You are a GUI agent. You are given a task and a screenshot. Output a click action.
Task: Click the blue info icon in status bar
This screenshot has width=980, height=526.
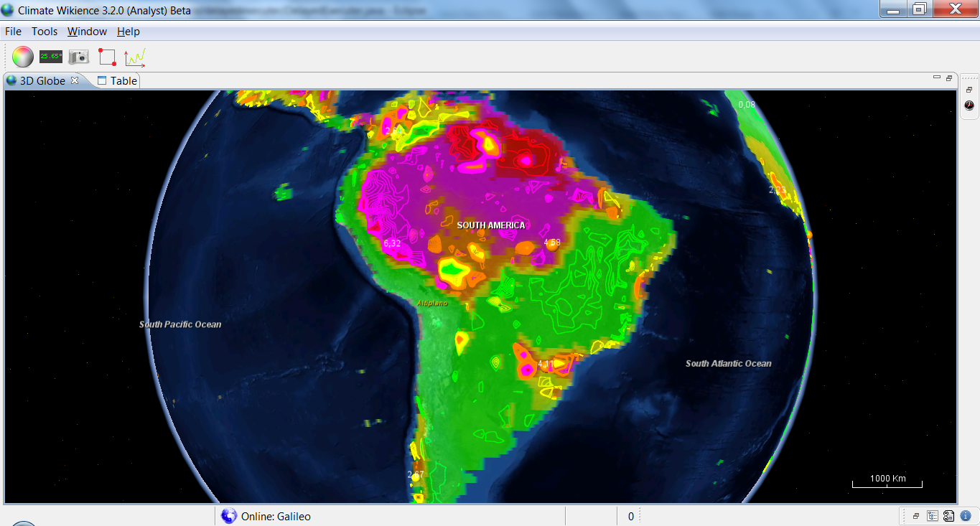click(966, 516)
